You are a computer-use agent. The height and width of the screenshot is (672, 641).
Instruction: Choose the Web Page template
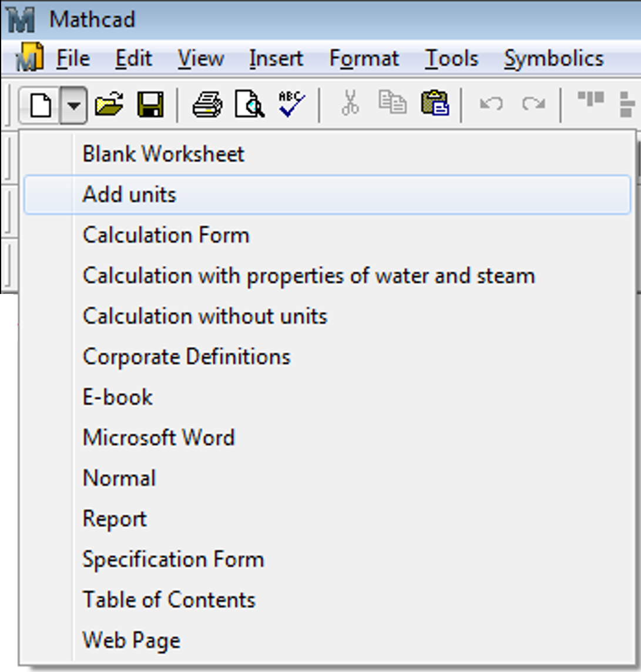click(x=132, y=640)
